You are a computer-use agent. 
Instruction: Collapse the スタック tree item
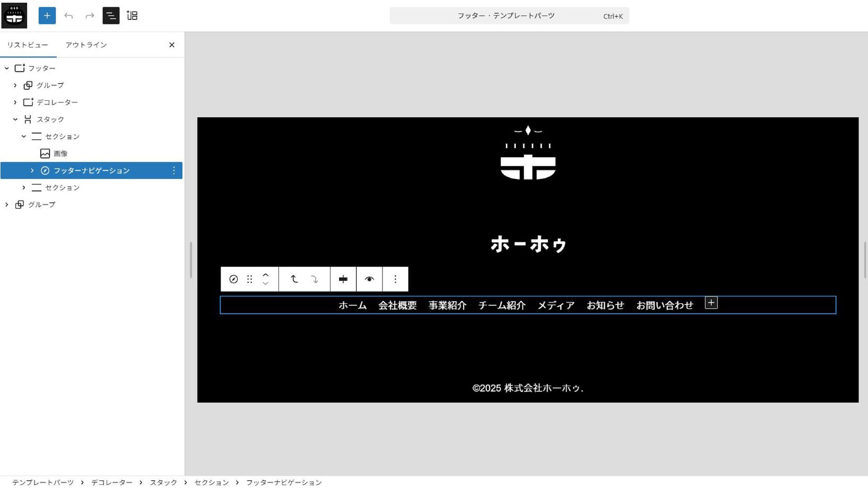pyautogui.click(x=15, y=119)
